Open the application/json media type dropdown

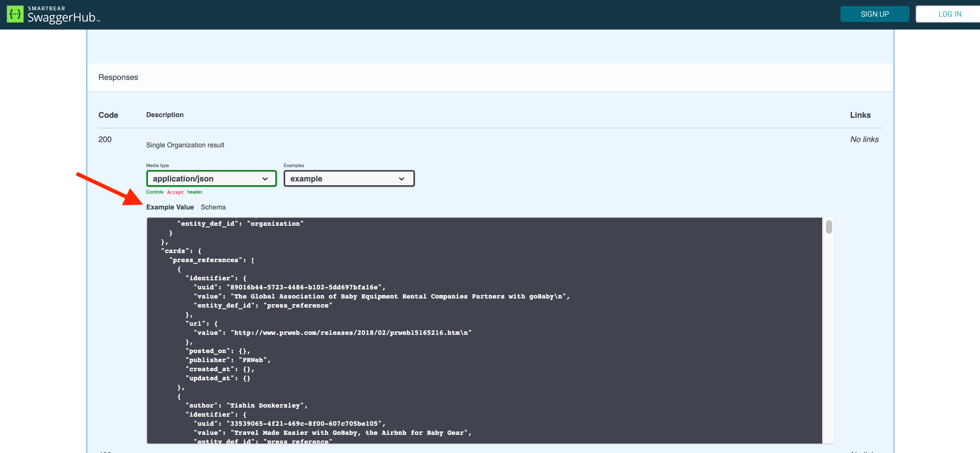[x=211, y=179]
